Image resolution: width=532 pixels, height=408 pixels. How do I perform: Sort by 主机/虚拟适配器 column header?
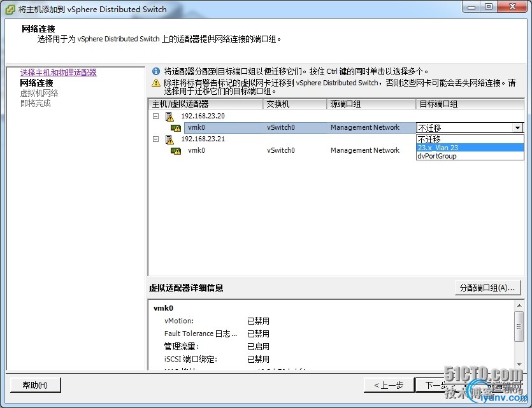(x=205, y=104)
